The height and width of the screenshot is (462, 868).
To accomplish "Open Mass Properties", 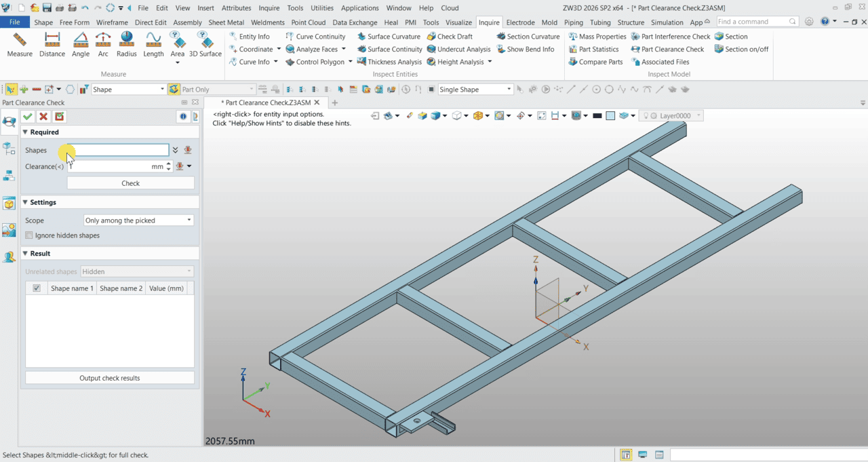I will pyautogui.click(x=597, y=37).
